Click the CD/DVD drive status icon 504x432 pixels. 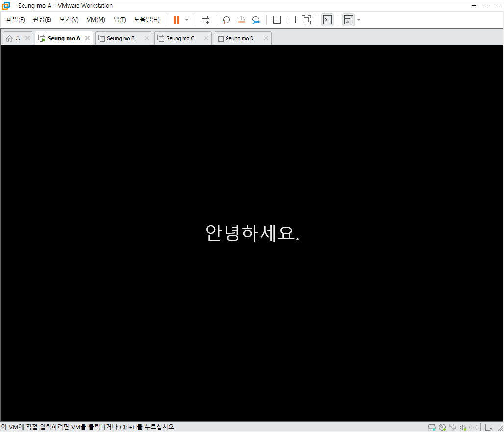coord(442,427)
